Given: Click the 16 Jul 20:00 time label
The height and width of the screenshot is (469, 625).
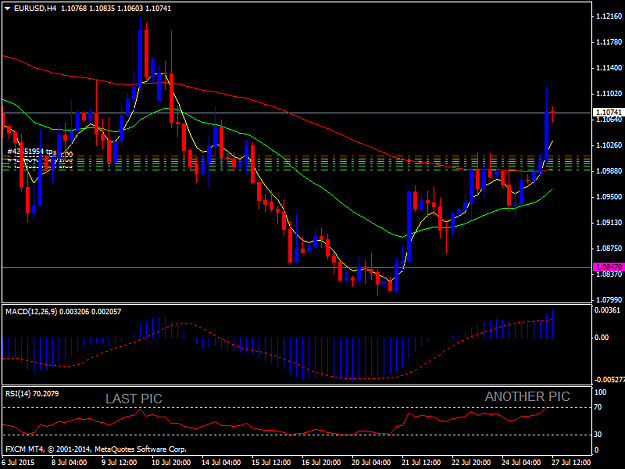Looking at the screenshot, I should point(321,463).
